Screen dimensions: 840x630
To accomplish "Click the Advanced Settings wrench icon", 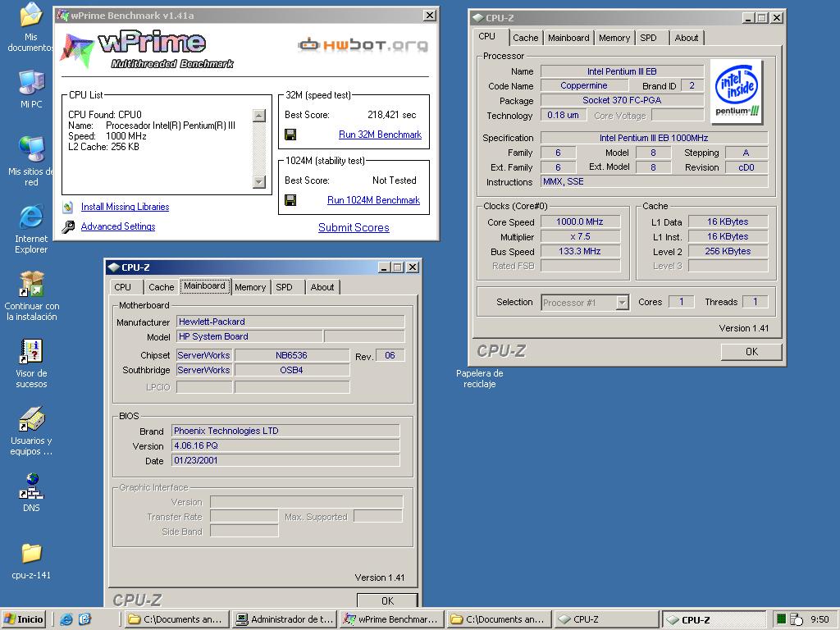I will click(68, 226).
